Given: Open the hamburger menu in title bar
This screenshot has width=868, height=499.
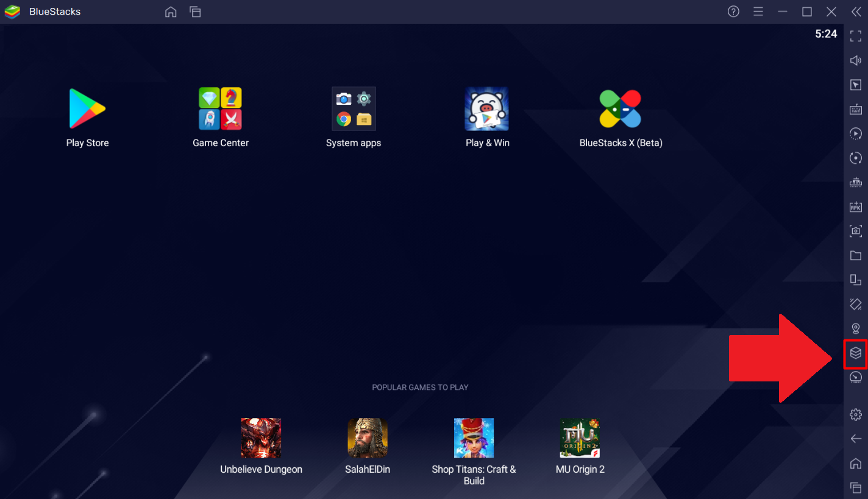Looking at the screenshot, I should [758, 12].
